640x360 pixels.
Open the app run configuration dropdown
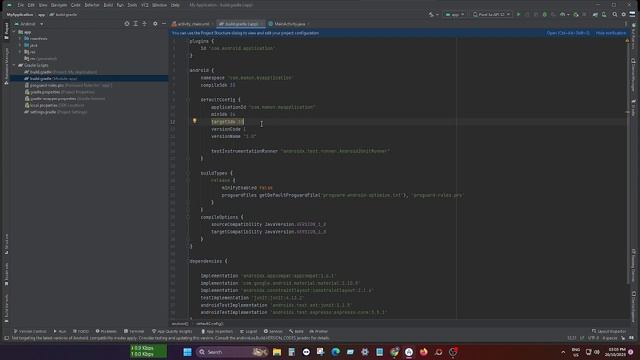click(x=455, y=14)
